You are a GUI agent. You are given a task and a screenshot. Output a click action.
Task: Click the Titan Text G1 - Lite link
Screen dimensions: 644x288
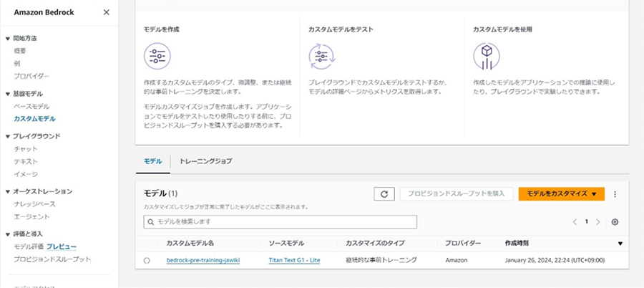tap(294, 261)
